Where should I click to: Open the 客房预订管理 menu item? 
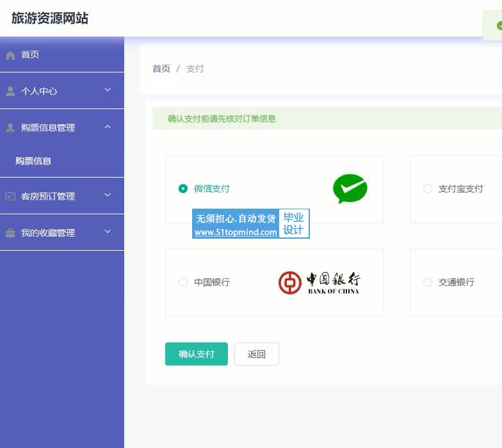click(x=62, y=196)
